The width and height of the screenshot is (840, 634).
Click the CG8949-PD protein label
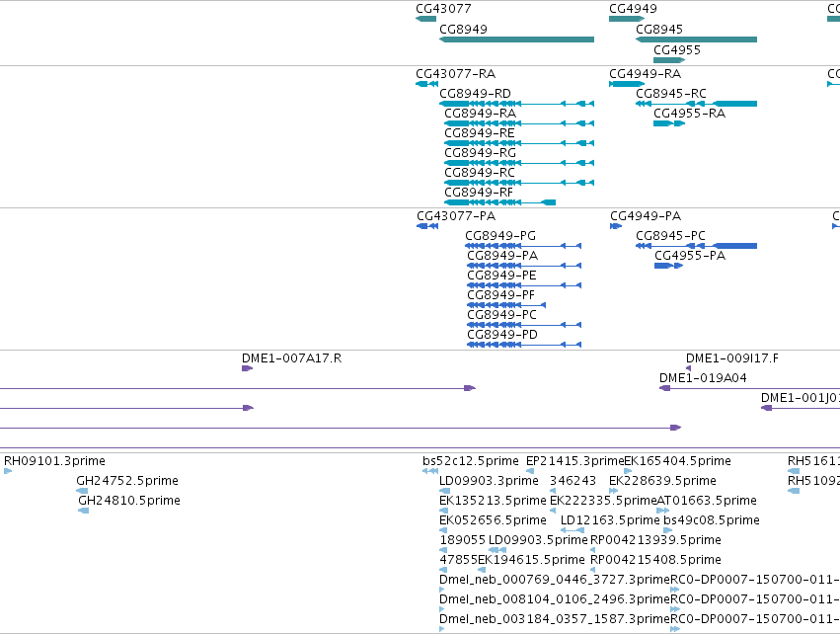click(x=502, y=335)
